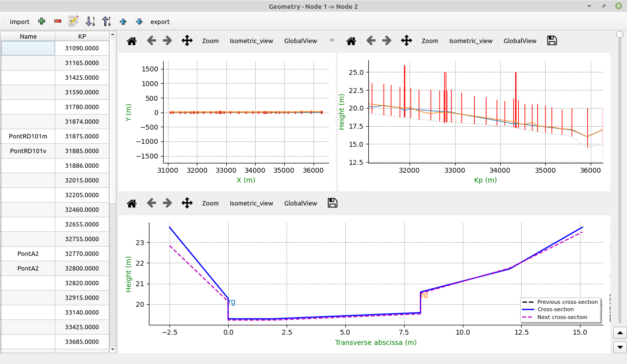Image resolution: width=627 pixels, height=364 pixels.
Task: Move row up with blue up arrow
Action: tap(123, 22)
